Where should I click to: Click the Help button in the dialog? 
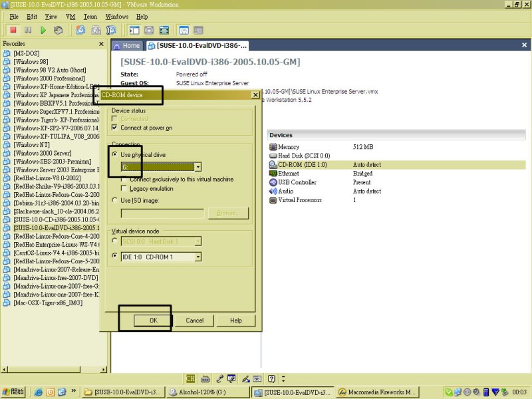pyautogui.click(x=236, y=321)
